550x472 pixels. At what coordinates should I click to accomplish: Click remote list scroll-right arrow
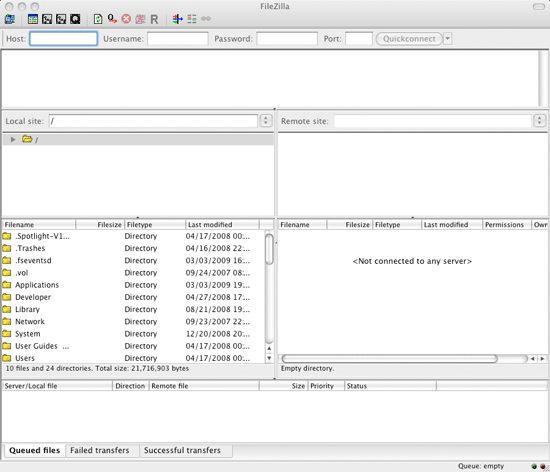(542, 358)
